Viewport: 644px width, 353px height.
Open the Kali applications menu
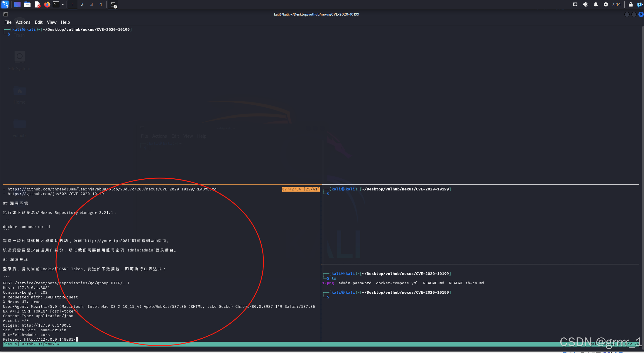coord(5,4)
